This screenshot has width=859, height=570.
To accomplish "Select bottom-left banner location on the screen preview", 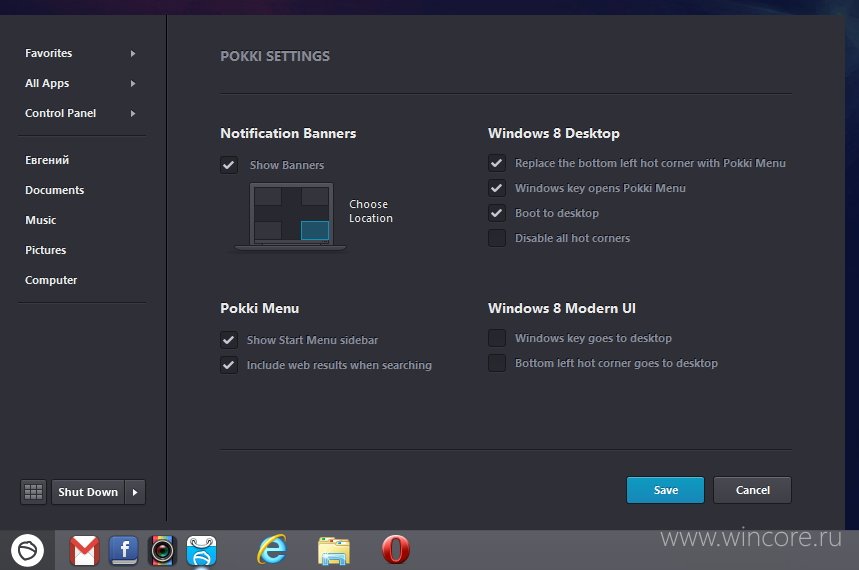I will click(268, 230).
